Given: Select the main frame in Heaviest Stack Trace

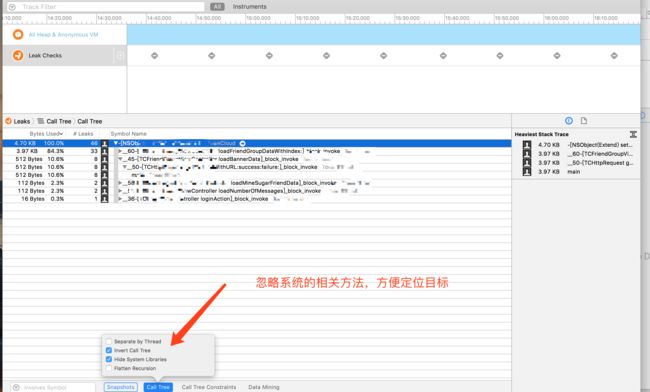Looking at the screenshot, I should (574, 172).
